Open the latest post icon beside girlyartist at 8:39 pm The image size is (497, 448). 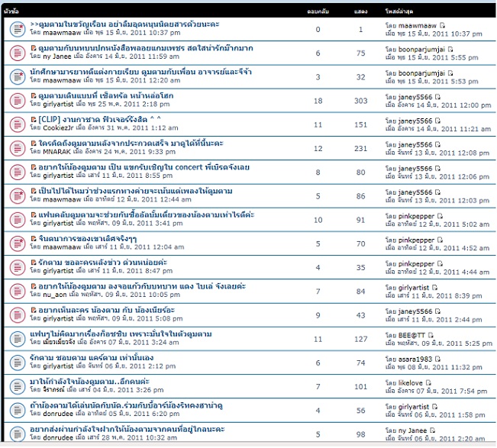pyautogui.click(x=435, y=288)
